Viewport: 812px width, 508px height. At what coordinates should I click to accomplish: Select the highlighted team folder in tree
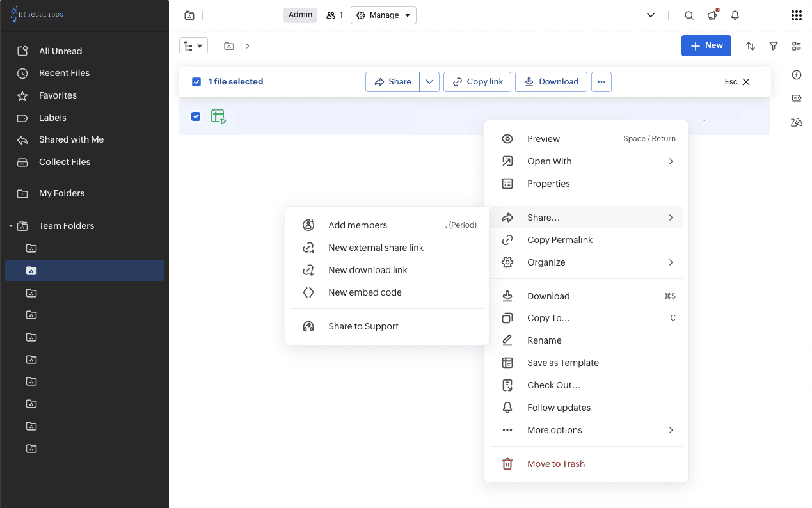pos(84,271)
